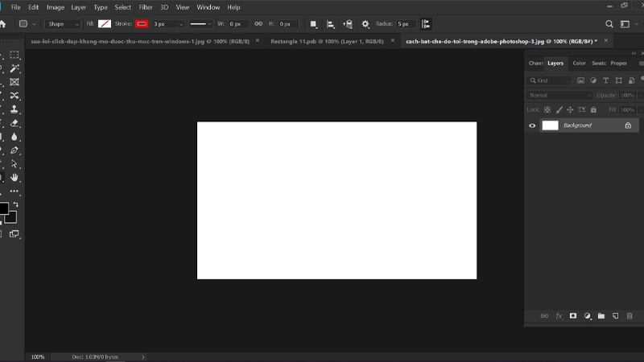Switch to the Channels panel tab
The height and width of the screenshot is (362, 644).
point(535,64)
